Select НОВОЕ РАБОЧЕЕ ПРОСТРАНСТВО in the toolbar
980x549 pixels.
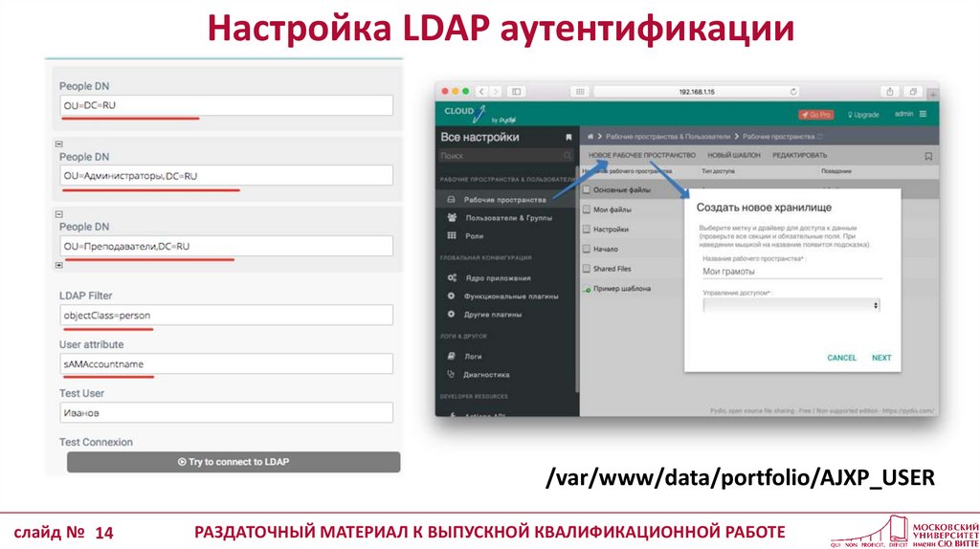pyautogui.click(x=641, y=155)
